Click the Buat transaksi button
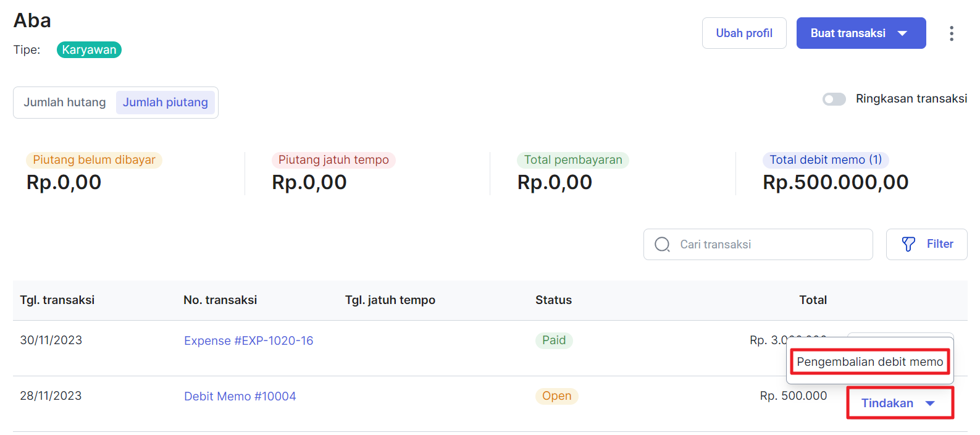 [861, 33]
